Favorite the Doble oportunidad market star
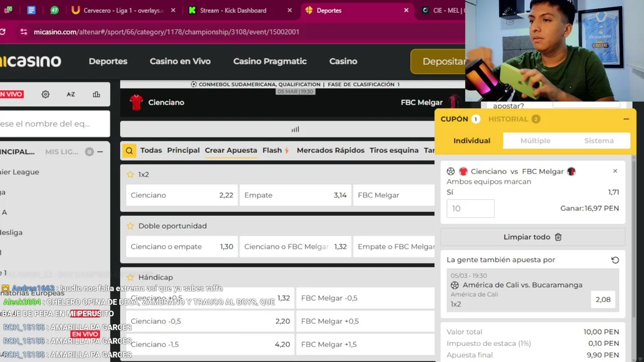Screen dimensions: 644x362 click(x=130, y=226)
